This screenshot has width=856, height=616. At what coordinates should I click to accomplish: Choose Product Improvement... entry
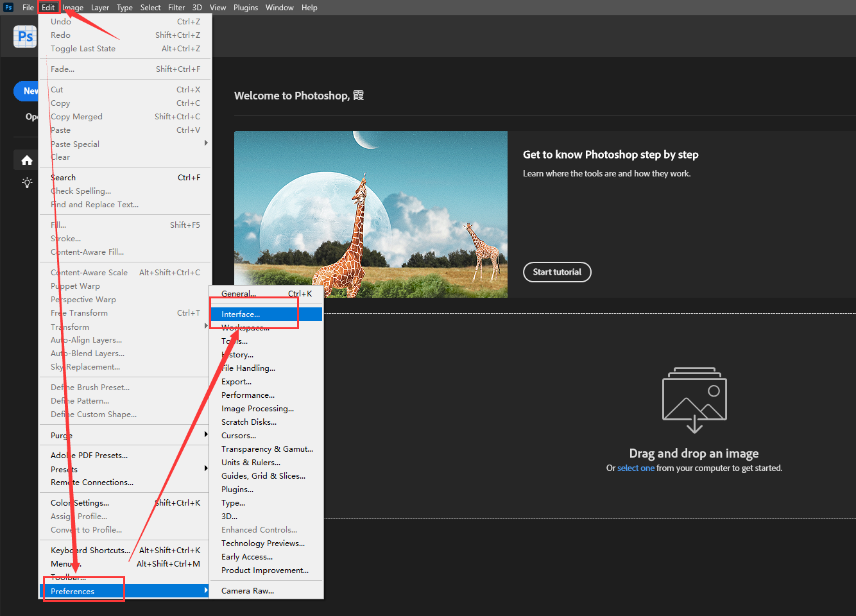point(267,570)
